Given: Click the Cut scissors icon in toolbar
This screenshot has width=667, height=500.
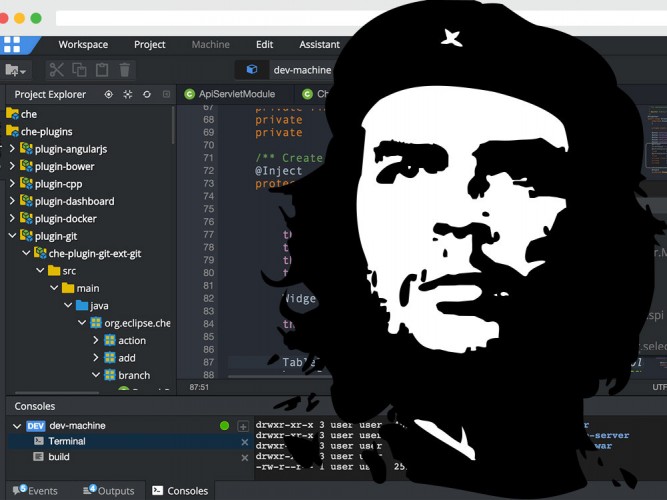Looking at the screenshot, I should pyautogui.click(x=56, y=70).
